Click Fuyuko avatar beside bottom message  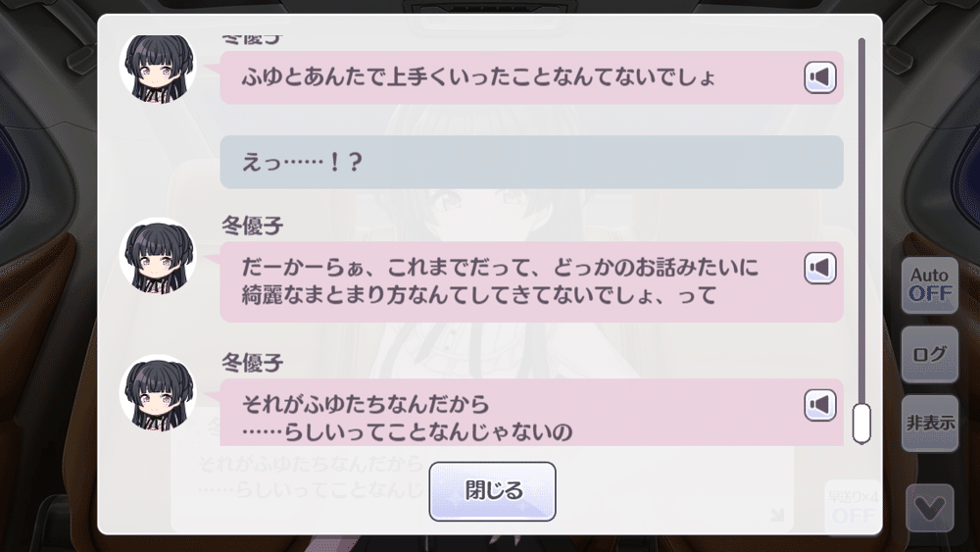pos(158,392)
